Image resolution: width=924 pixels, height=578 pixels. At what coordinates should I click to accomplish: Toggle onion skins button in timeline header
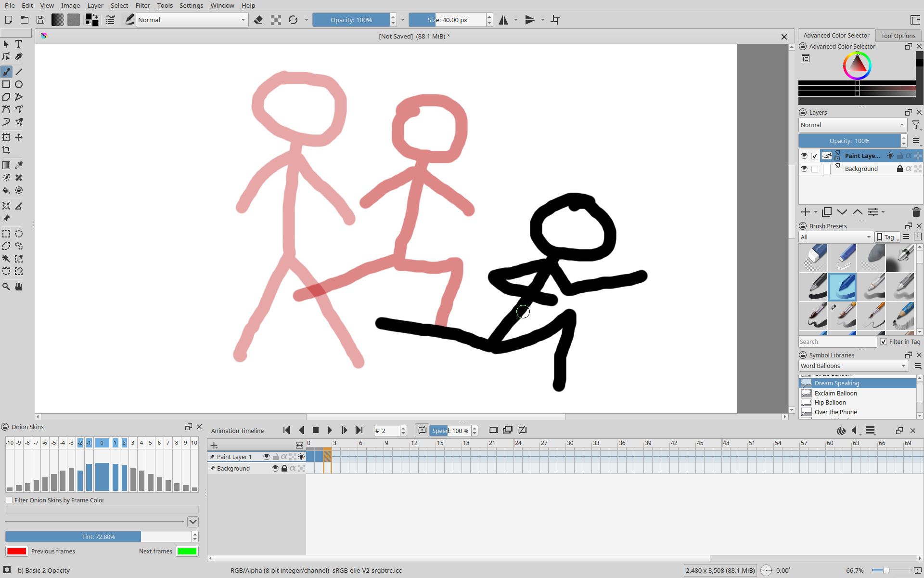[841, 430]
